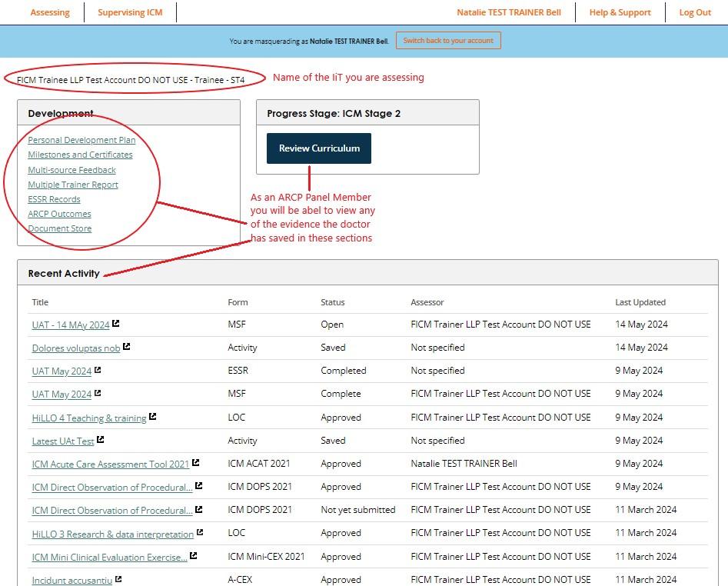
Task: Open HiLLO 3 Research & data interpretation
Action: pos(113,534)
